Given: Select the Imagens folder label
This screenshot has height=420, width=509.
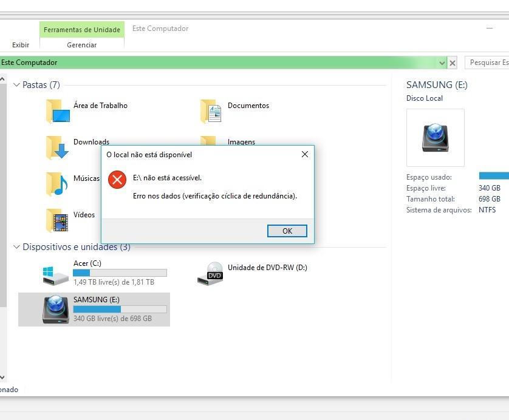Looking at the screenshot, I should tap(241, 142).
